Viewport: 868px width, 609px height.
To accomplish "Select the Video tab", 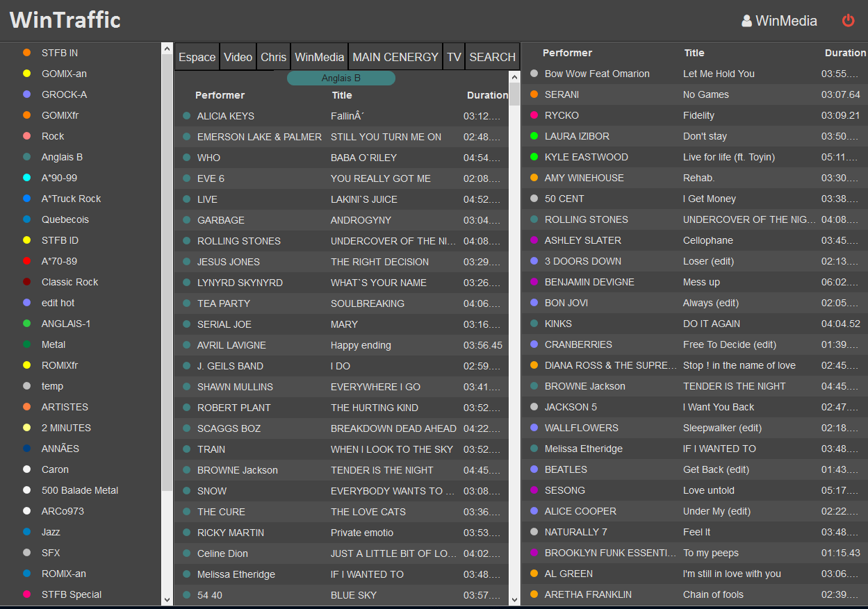I will tap(238, 57).
